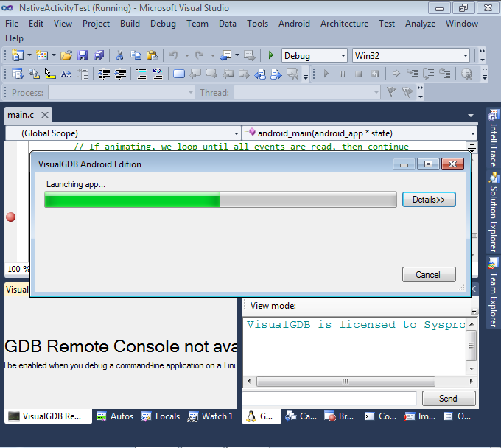The image size is (501, 448).
Task: Click the Launching app progress bar
Action: (x=220, y=200)
